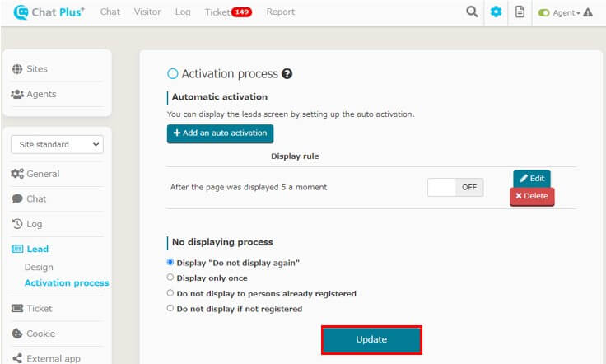Open Agents via the people icon
Viewport: 606px width, 364px height.
point(17,94)
